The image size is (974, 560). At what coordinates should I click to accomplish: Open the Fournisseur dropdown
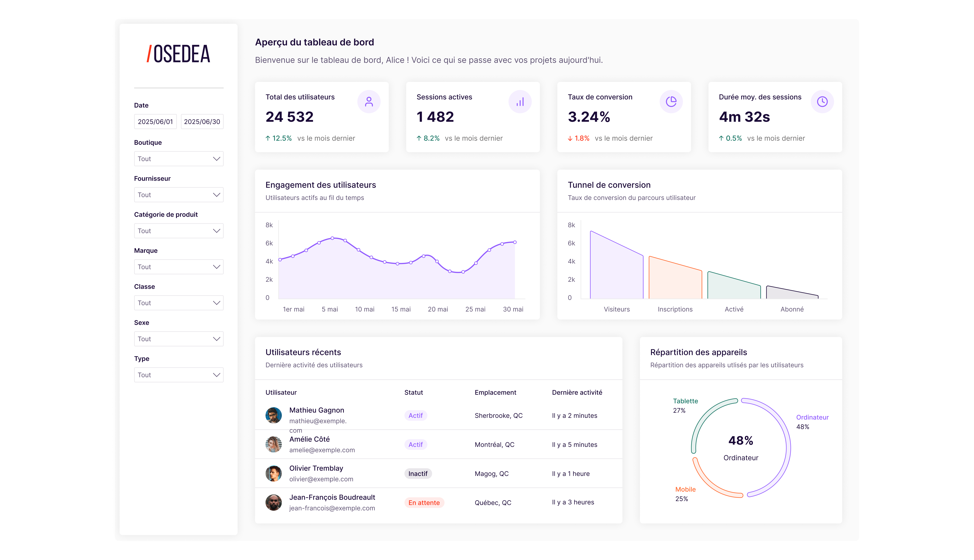[178, 195]
